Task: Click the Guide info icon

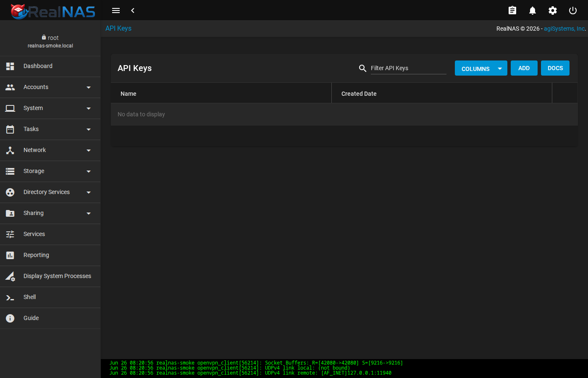Action: [x=10, y=318]
